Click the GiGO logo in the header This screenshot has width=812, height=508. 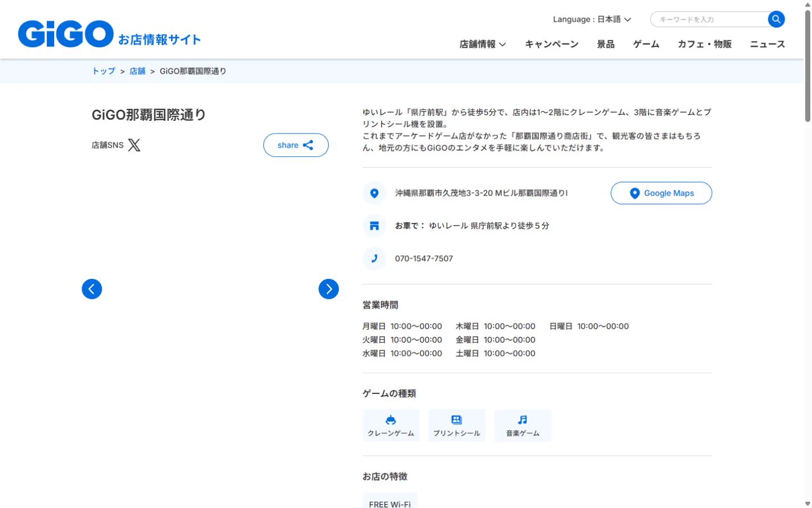(x=66, y=34)
